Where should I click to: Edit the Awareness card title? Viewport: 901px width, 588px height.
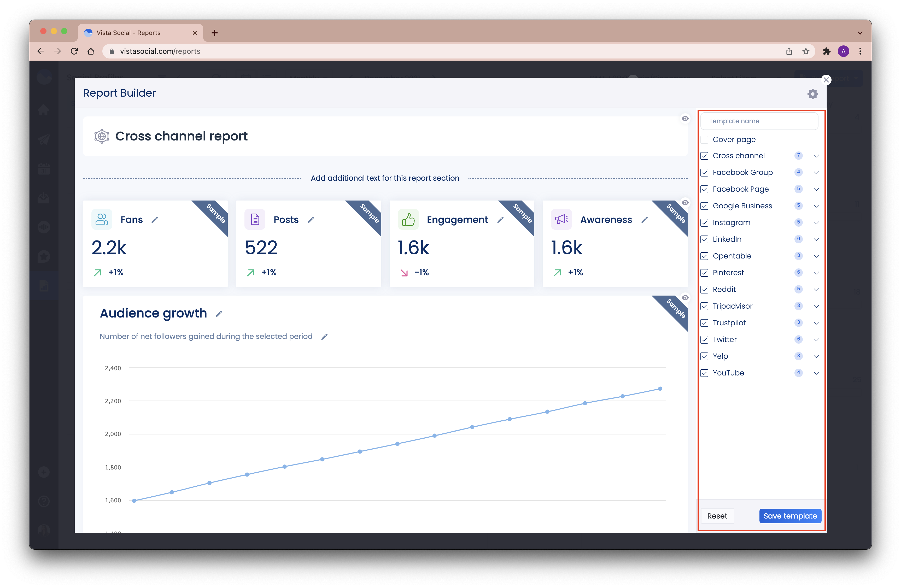click(644, 220)
